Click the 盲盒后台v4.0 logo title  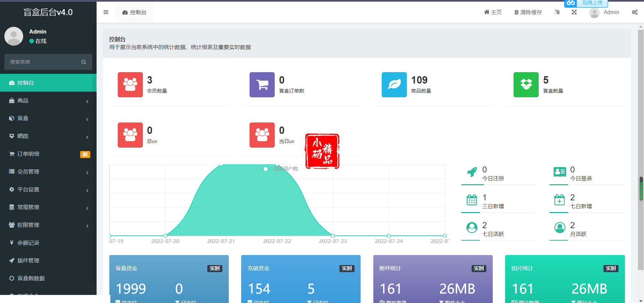pyautogui.click(x=48, y=12)
